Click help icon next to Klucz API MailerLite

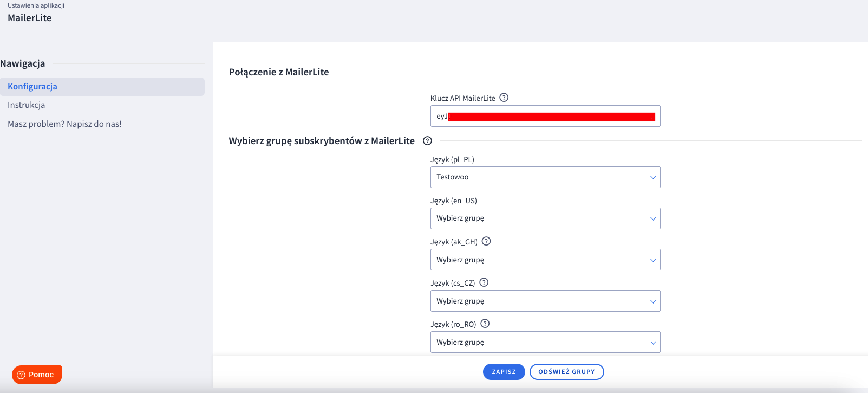(x=504, y=98)
